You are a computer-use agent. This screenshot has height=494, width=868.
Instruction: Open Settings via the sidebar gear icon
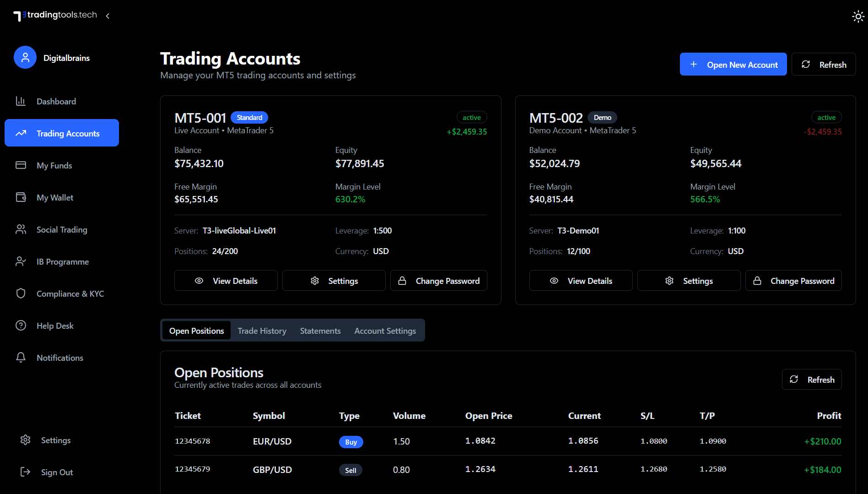pyautogui.click(x=25, y=440)
